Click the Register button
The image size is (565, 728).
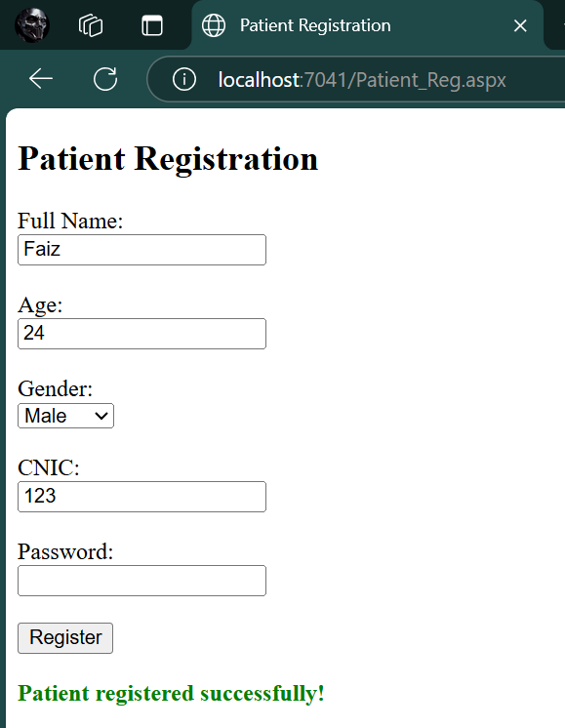click(65, 638)
